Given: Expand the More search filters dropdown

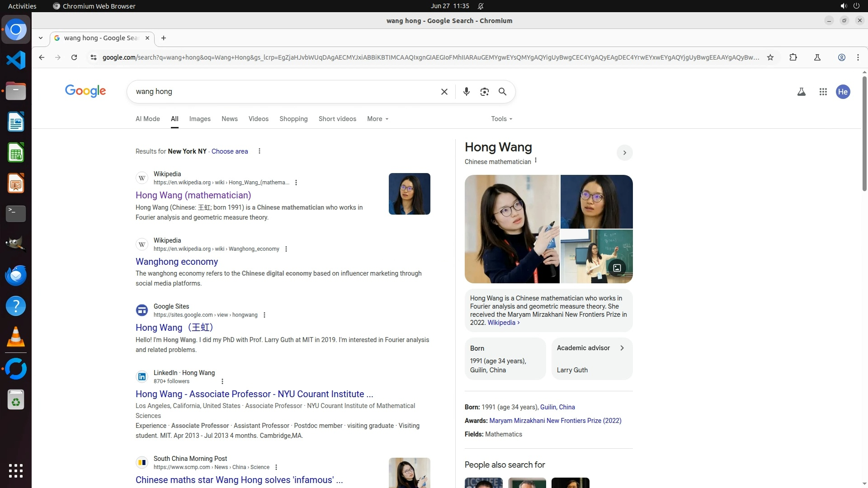Looking at the screenshot, I should tap(377, 119).
